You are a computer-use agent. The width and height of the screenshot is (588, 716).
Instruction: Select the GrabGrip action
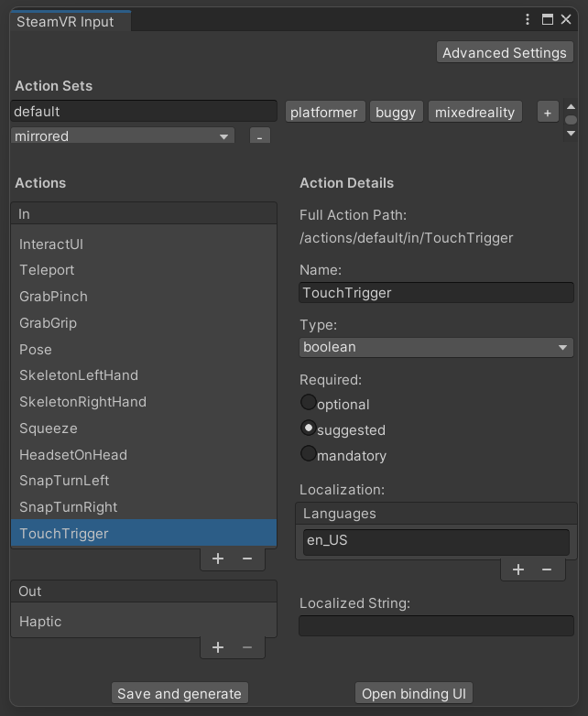pyautogui.click(x=144, y=323)
